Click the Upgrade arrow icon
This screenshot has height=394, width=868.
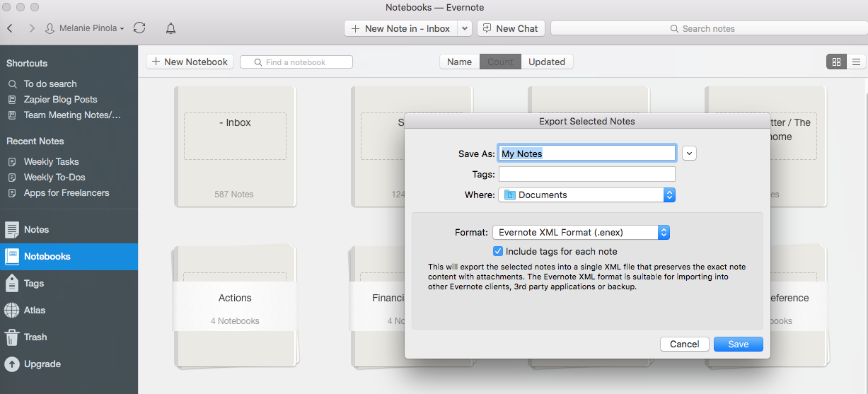[x=12, y=364]
